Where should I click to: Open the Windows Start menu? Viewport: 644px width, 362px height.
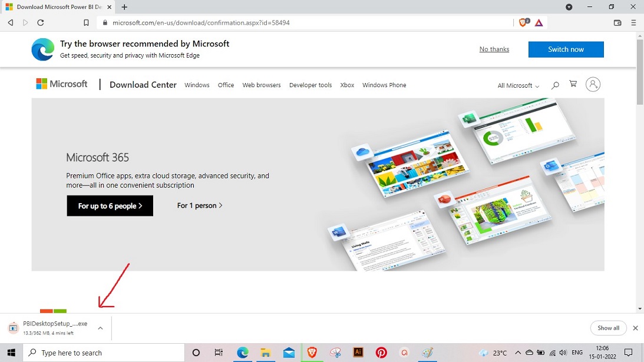pos(11,353)
